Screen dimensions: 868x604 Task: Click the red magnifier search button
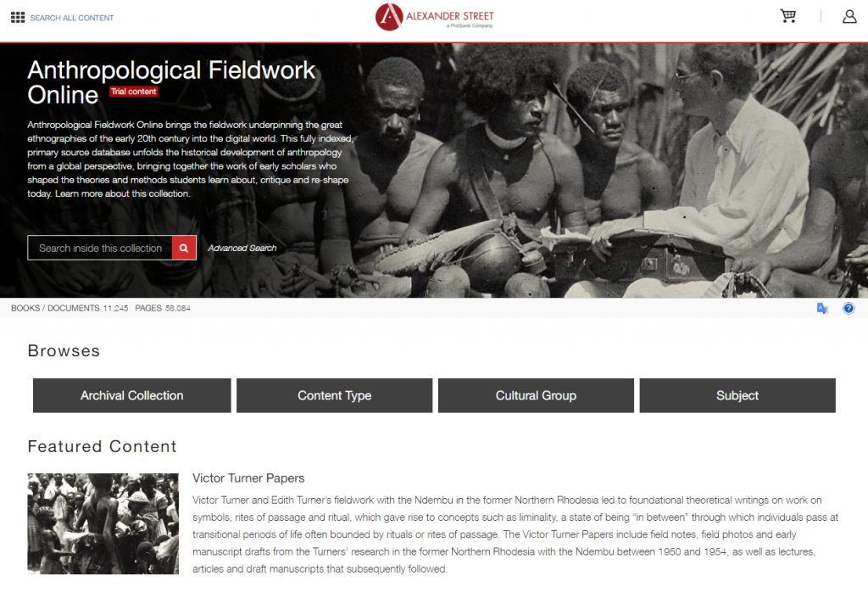(184, 248)
